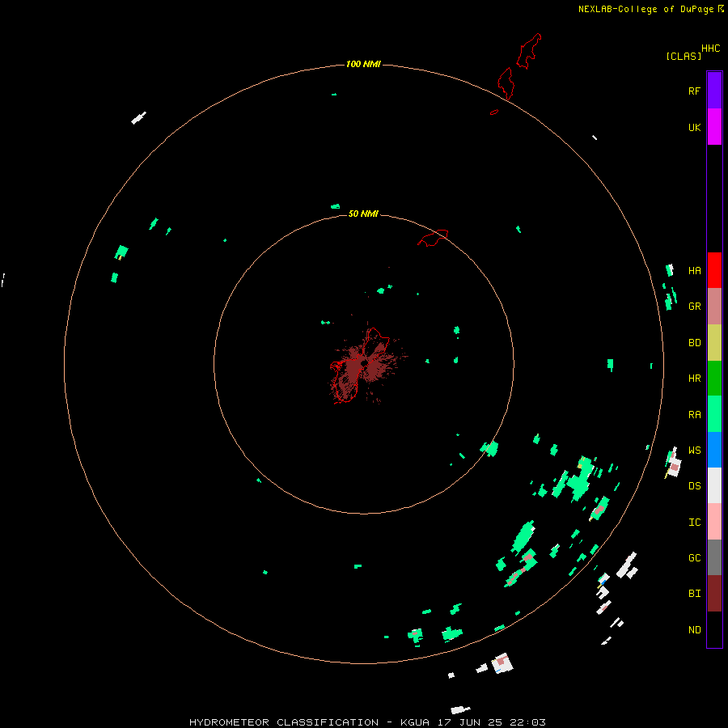728x728 pixels.
Task: Click the DS legend label
Action: point(694,486)
